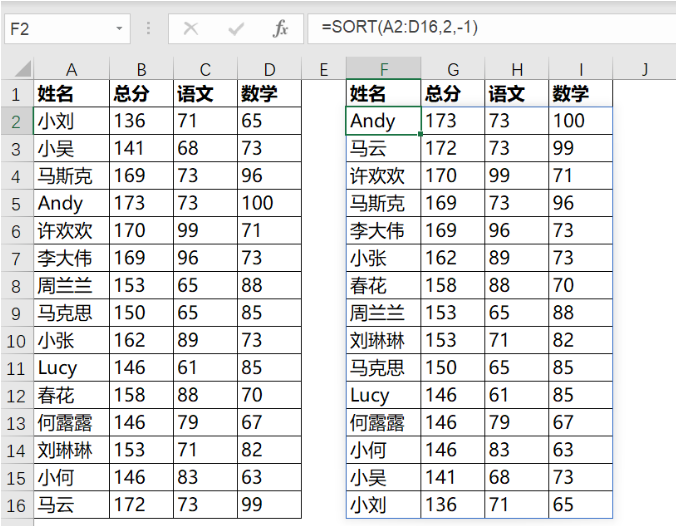Select row 5 header
Image resolution: width=676 pixels, height=526 pixels.
16,204
